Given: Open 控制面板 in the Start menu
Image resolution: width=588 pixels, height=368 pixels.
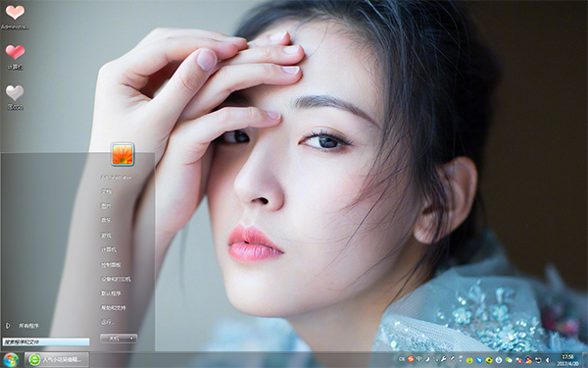Looking at the screenshot, I should (x=111, y=265).
